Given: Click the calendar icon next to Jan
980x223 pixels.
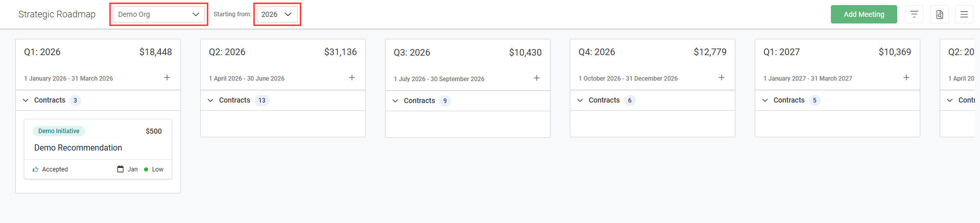Looking at the screenshot, I should [121, 169].
